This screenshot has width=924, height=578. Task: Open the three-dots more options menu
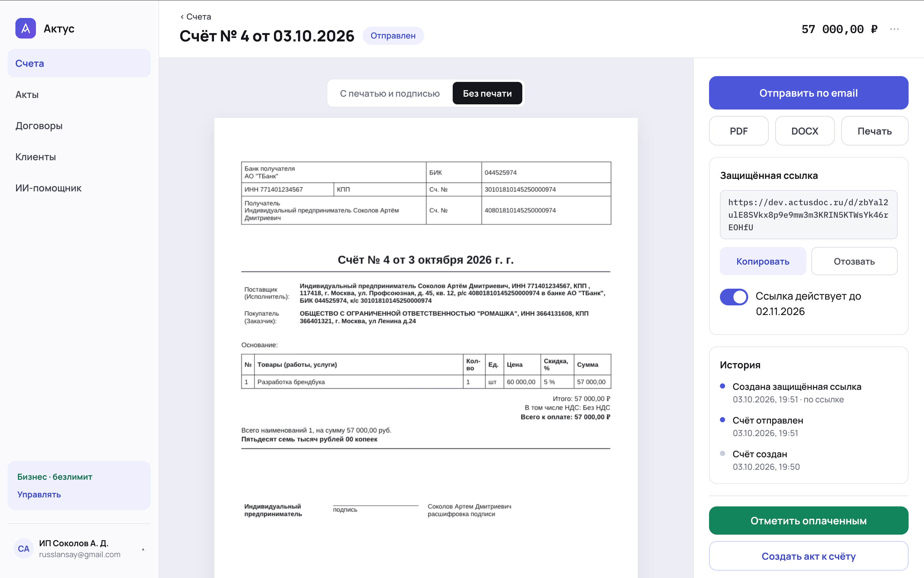[894, 29]
